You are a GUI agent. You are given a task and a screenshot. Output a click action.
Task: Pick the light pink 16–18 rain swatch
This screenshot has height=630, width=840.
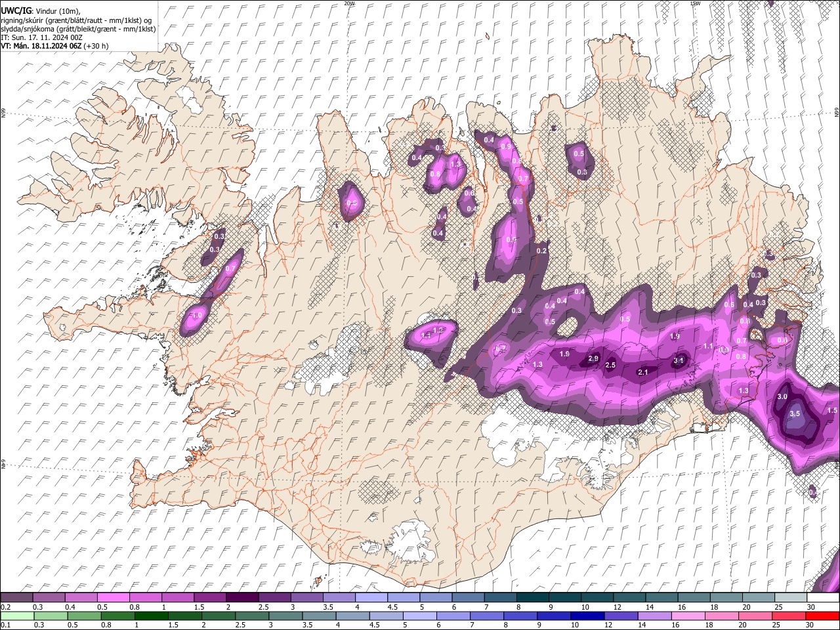click(688, 616)
